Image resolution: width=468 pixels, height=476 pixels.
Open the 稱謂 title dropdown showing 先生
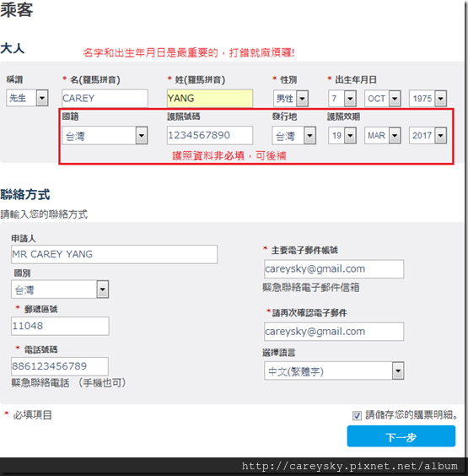coord(27,98)
